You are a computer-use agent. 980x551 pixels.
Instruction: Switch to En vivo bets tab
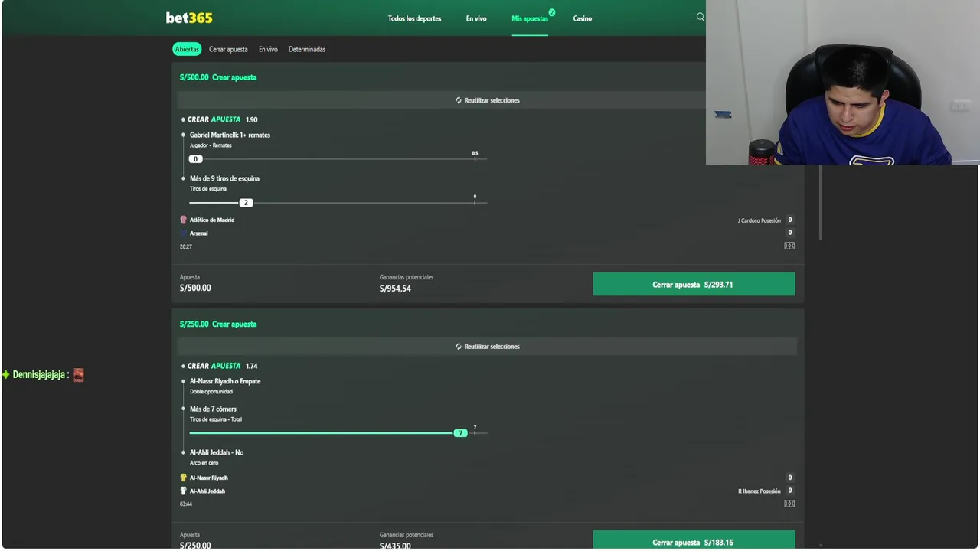[x=268, y=49]
